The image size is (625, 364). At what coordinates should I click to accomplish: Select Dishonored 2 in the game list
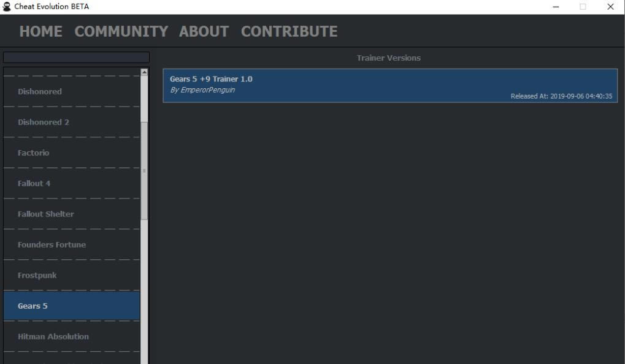72,122
